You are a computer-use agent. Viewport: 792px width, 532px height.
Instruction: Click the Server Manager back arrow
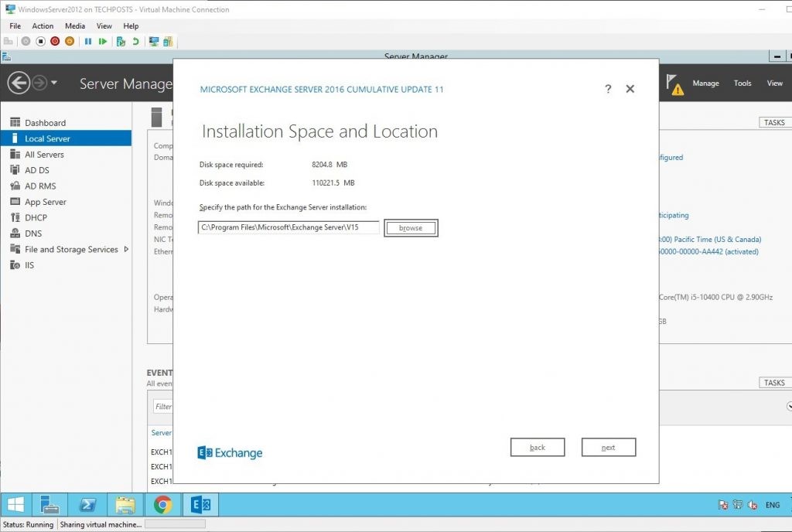pos(19,83)
